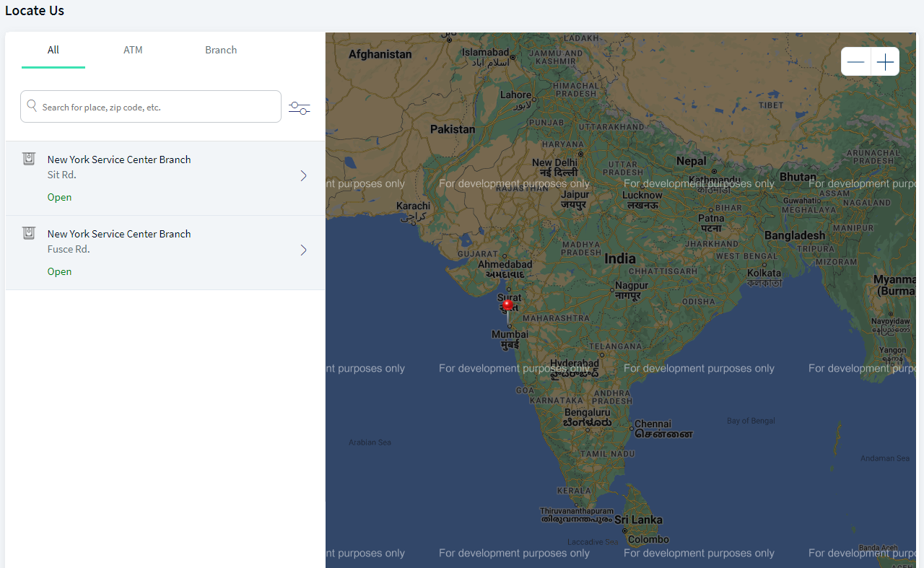Click the Afghanistan label on the map
924x568 pixels.
pyautogui.click(x=380, y=54)
